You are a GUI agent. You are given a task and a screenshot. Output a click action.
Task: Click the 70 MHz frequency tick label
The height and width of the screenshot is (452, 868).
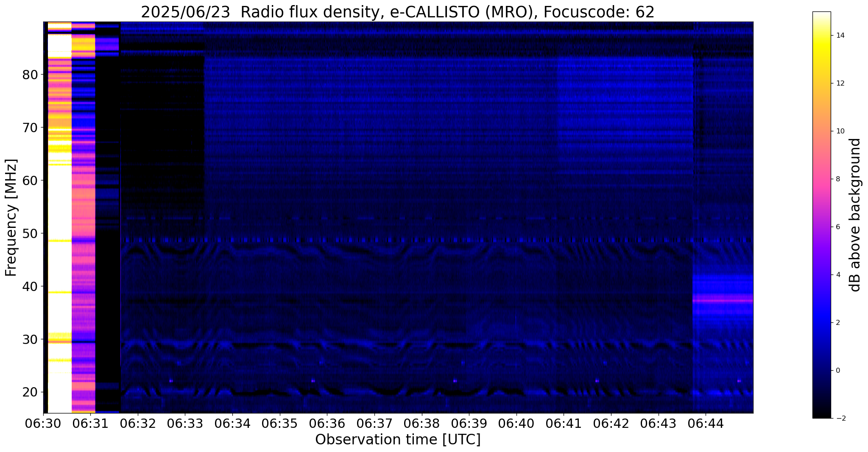click(30, 128)
